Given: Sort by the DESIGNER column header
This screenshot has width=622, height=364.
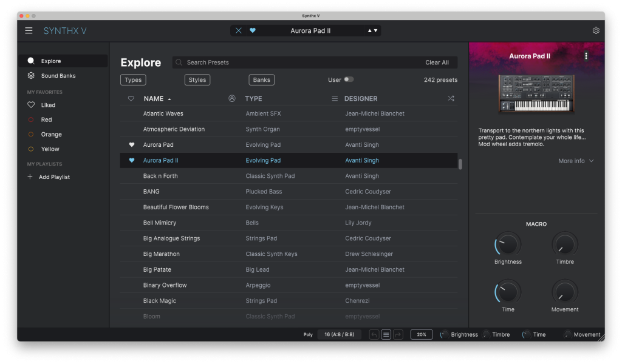Looking at the screenshot, I should pos(361,99).
